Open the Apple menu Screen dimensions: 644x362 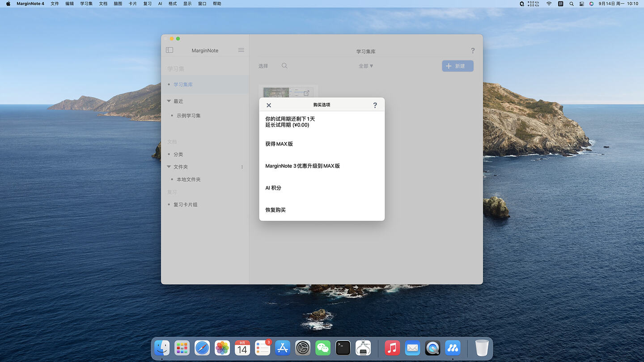click(x=8, y=4)
